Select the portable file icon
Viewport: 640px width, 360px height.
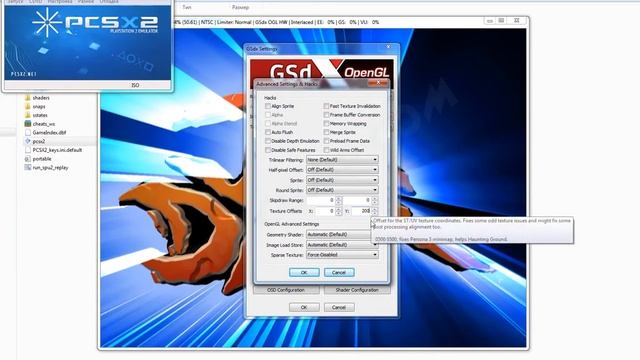[28, 159]
